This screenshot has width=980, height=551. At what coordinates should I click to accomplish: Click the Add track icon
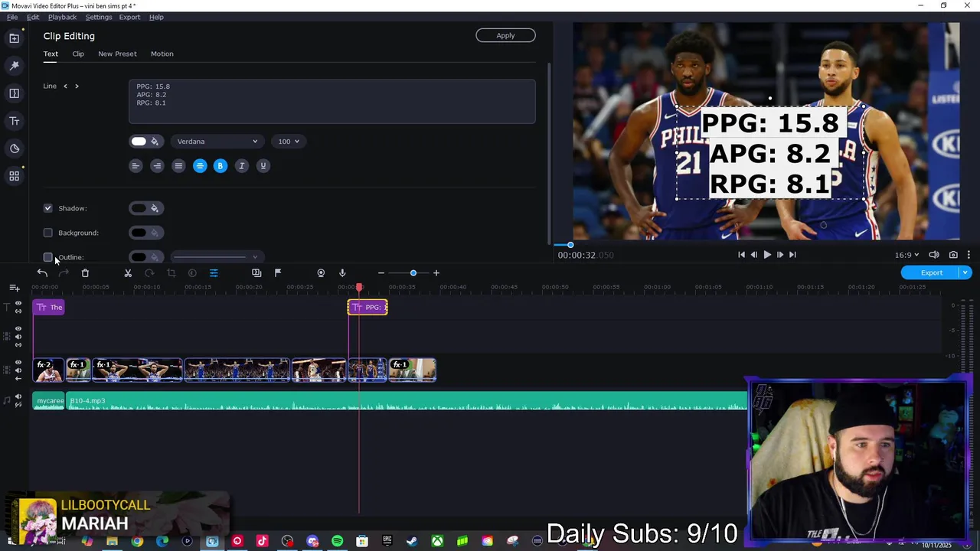pyautogui.click(x=15, y=288)
